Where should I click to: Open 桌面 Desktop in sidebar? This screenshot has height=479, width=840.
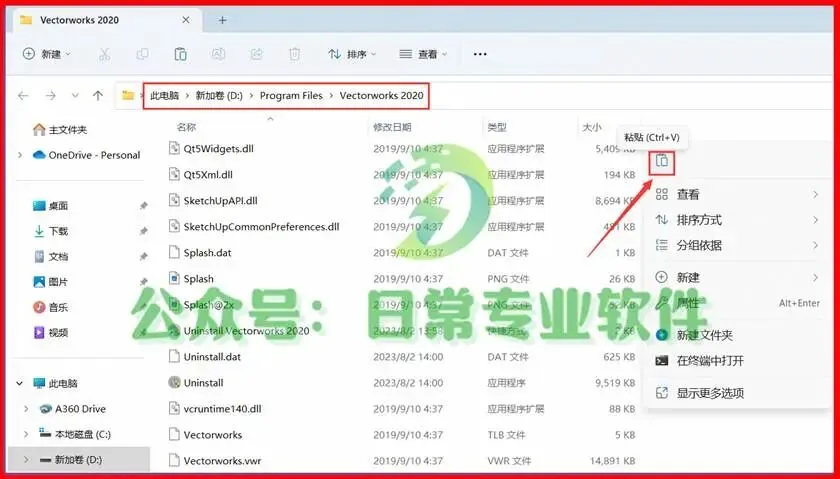click(51, 206)
